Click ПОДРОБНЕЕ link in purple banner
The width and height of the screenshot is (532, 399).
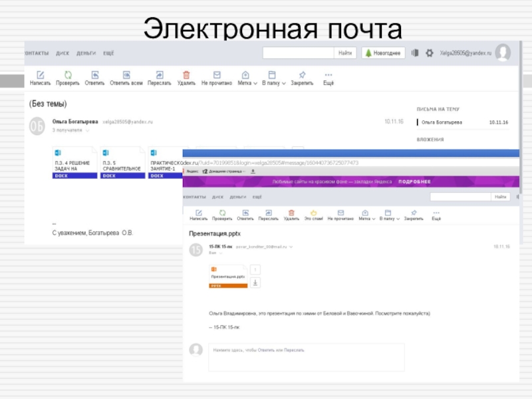tap(414, 182)
